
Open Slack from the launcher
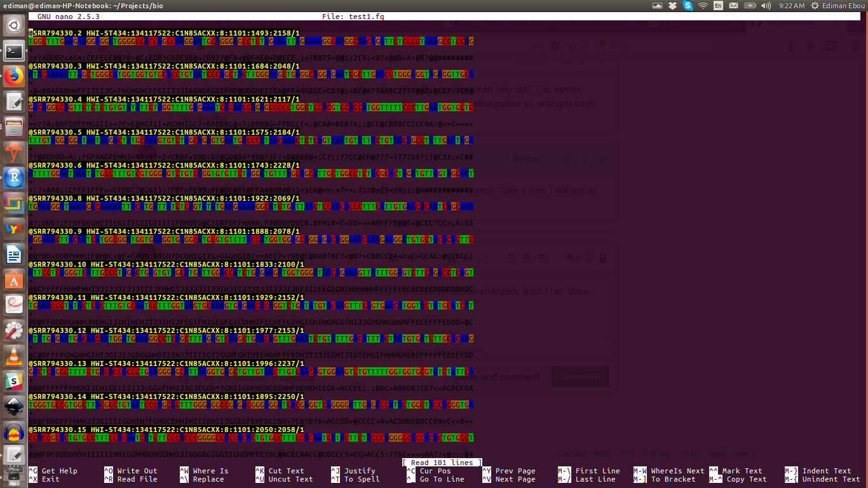click(14, 381)
